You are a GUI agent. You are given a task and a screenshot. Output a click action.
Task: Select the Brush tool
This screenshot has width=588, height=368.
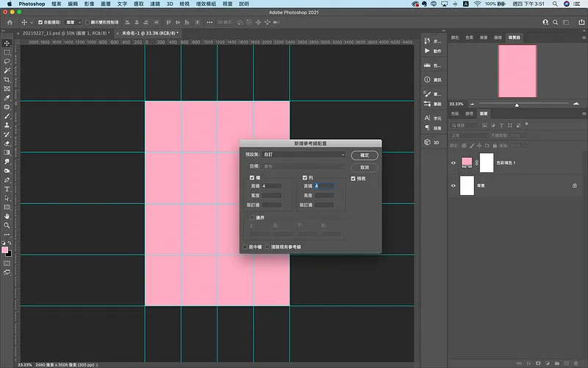click(x=7, y=116)
